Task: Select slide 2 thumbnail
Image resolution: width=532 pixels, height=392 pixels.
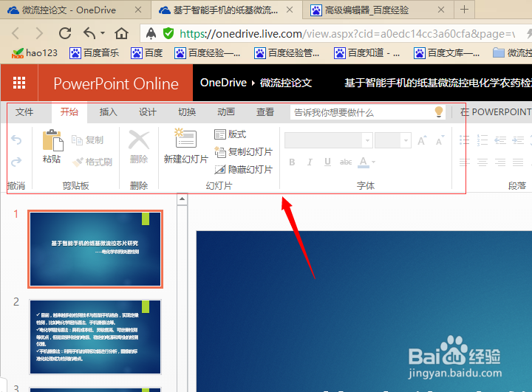Action: (95, 337)
